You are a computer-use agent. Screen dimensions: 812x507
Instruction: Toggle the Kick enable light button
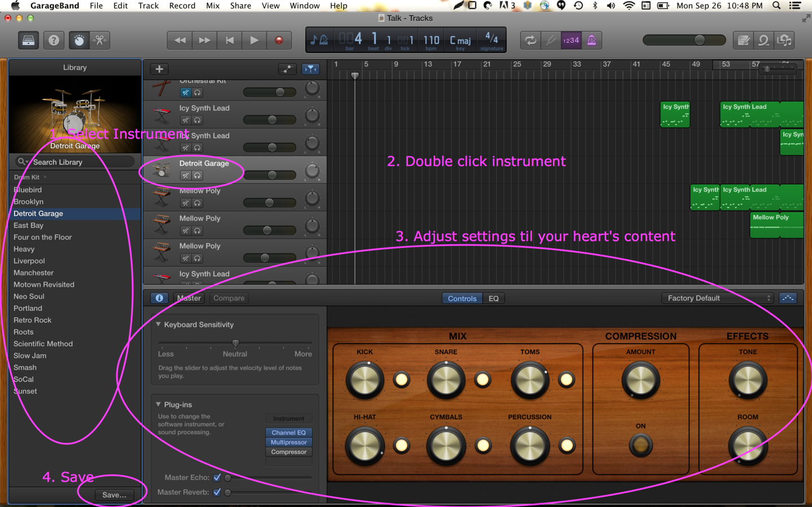pyautogui.click(x=401, y=380)
